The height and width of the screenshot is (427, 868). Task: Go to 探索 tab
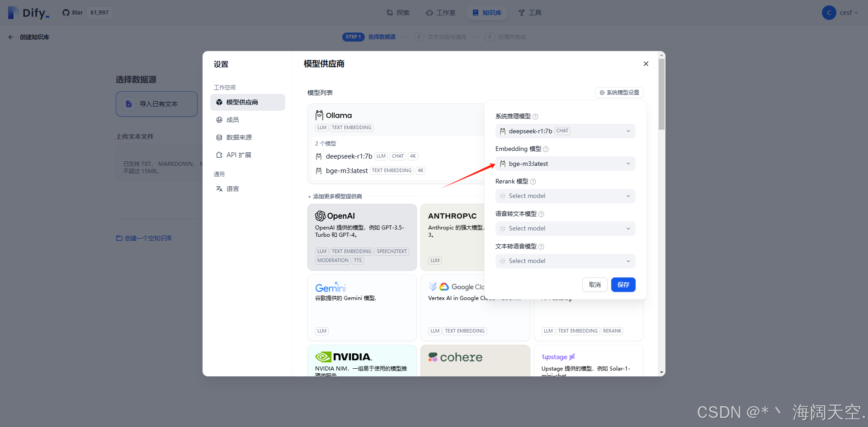click(398, 13)
